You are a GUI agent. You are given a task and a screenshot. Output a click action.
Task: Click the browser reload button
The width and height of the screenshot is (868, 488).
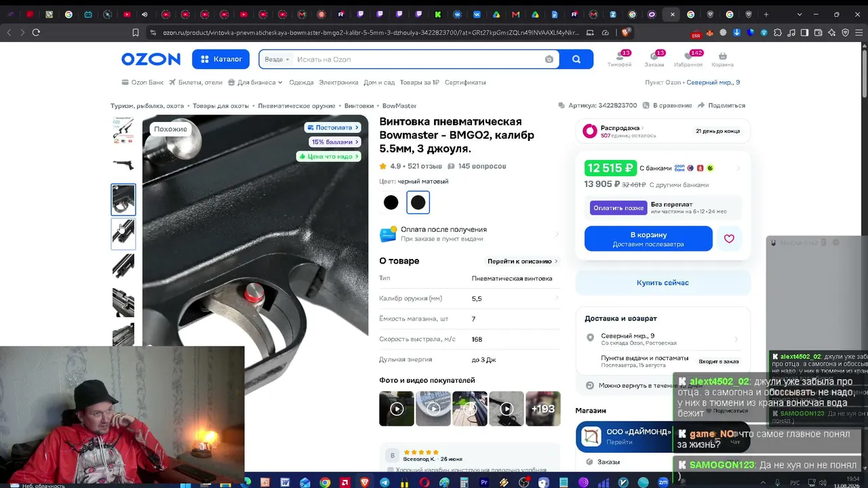pyautogui.click(x=36, y=32)
